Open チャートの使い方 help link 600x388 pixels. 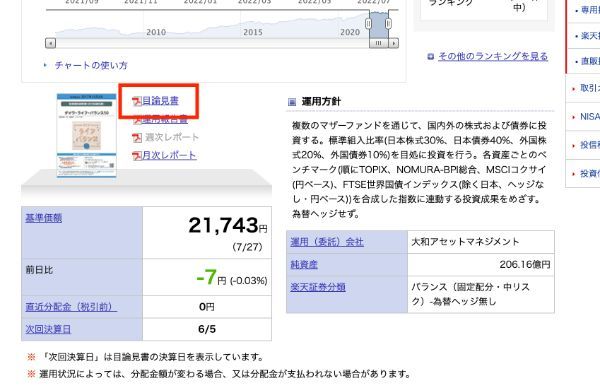(91, 65)
